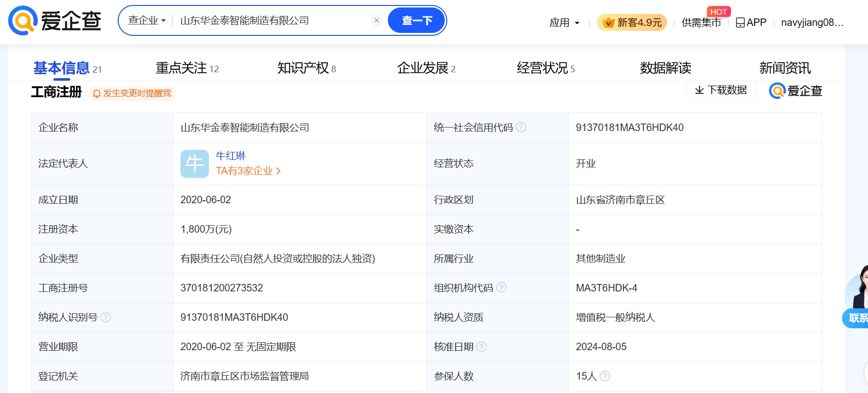Viewport: 868px width, 393px height.
Task: Select the 成立日期 value 2020-06-02
Action: 205,200
